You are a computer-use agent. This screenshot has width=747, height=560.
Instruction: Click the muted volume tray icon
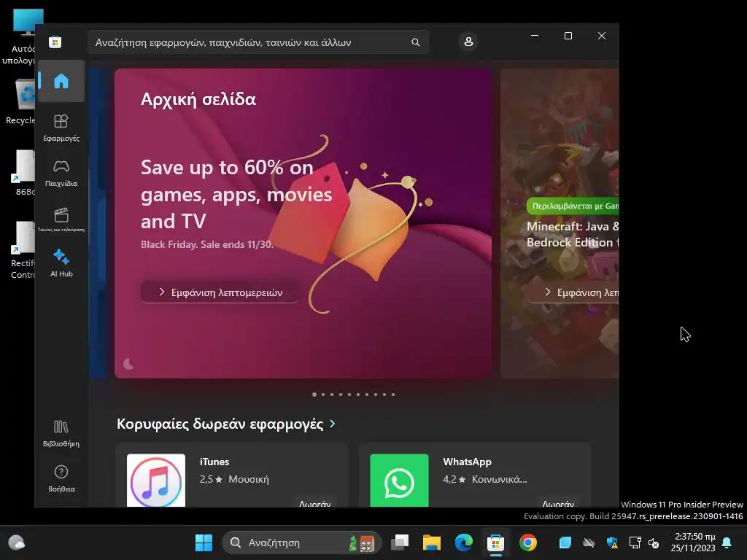(654, 542)
